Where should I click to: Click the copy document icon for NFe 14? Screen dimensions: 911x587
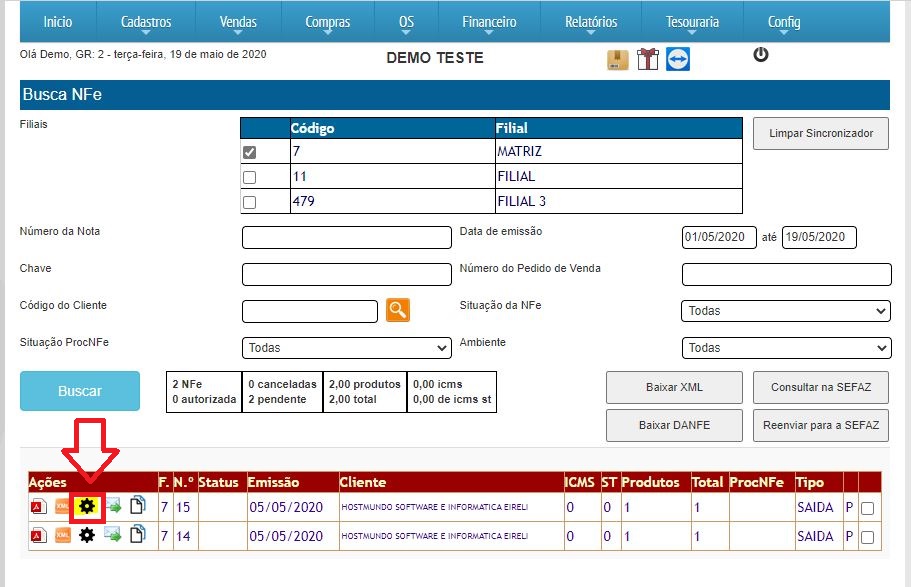(137, 534)
